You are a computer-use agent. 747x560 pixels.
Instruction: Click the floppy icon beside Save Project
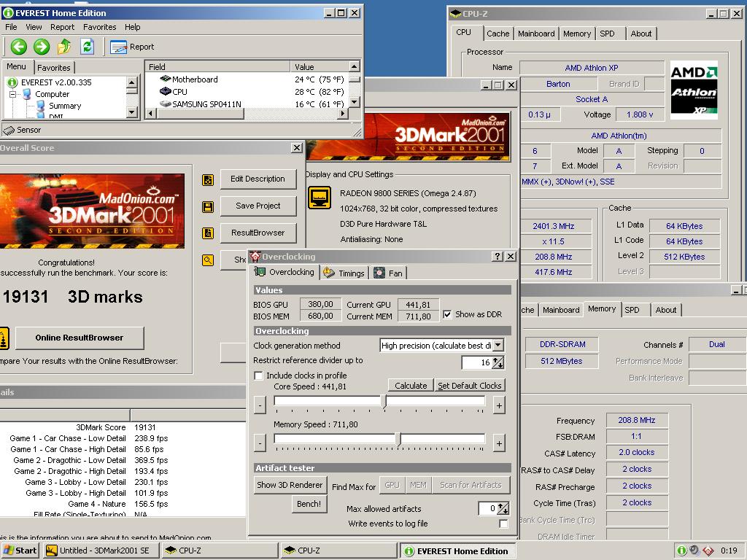208,206
